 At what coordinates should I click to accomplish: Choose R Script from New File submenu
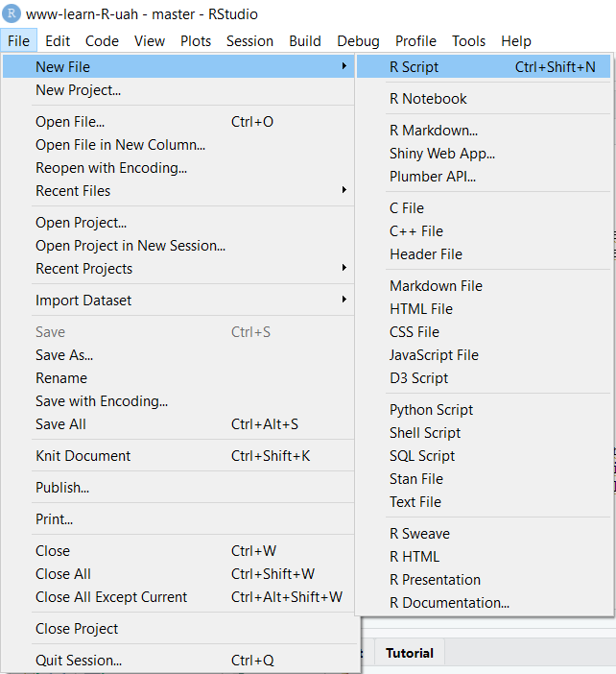coord(484,66)
